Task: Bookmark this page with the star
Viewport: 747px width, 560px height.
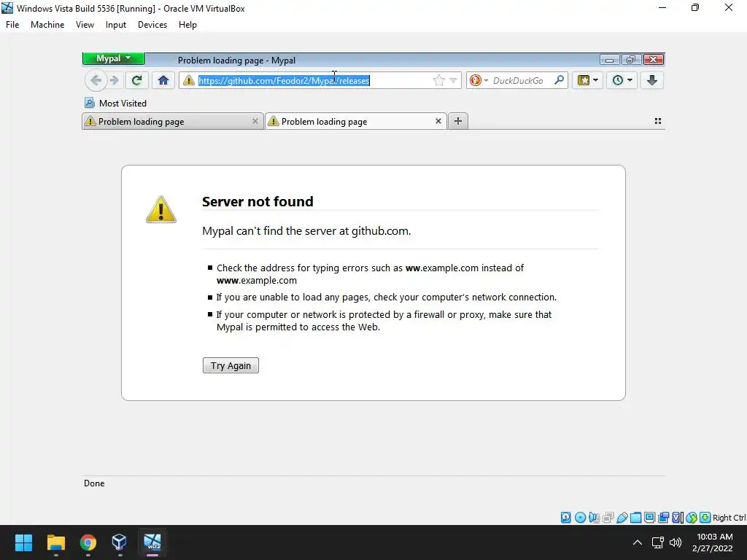Action: [438, 80]
